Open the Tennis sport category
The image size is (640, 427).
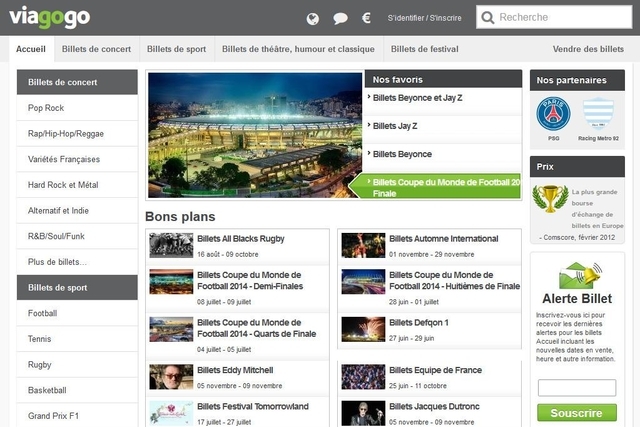[x=77, y=339]
